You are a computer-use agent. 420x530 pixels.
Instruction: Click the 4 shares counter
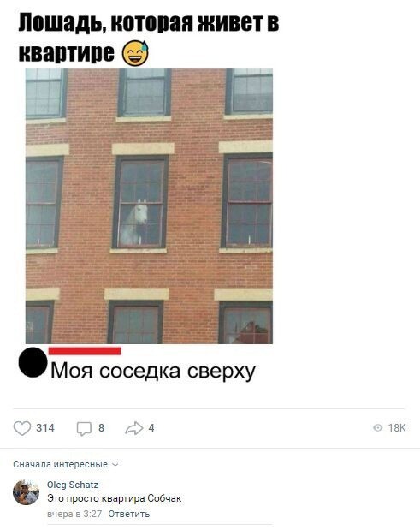tap(151, 428)
